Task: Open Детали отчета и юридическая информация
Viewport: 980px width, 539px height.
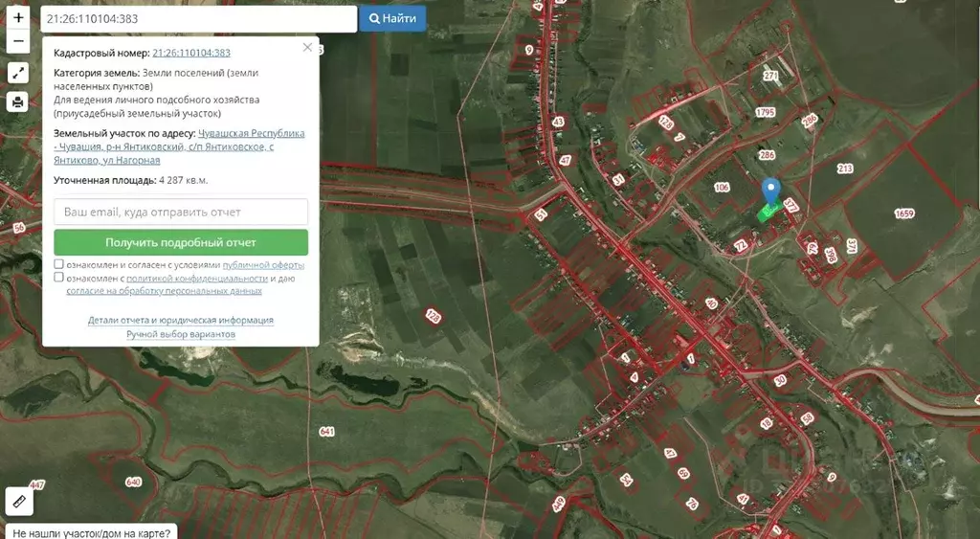Action: (x=181, y=320)
